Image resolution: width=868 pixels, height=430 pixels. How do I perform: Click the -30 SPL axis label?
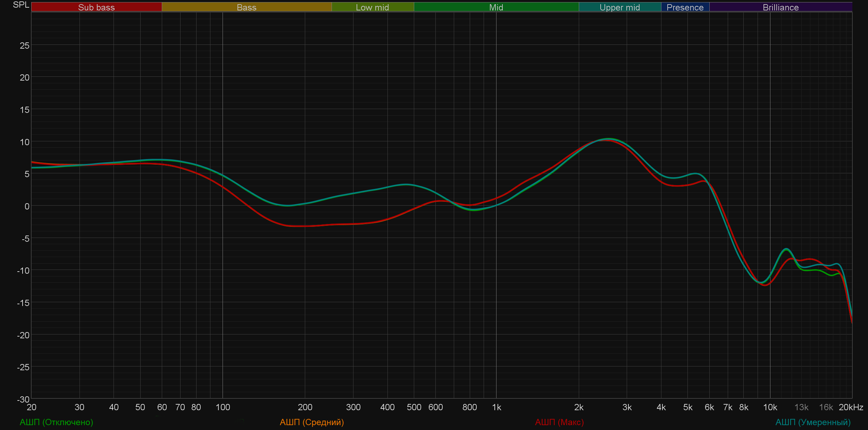coord(23,399)
